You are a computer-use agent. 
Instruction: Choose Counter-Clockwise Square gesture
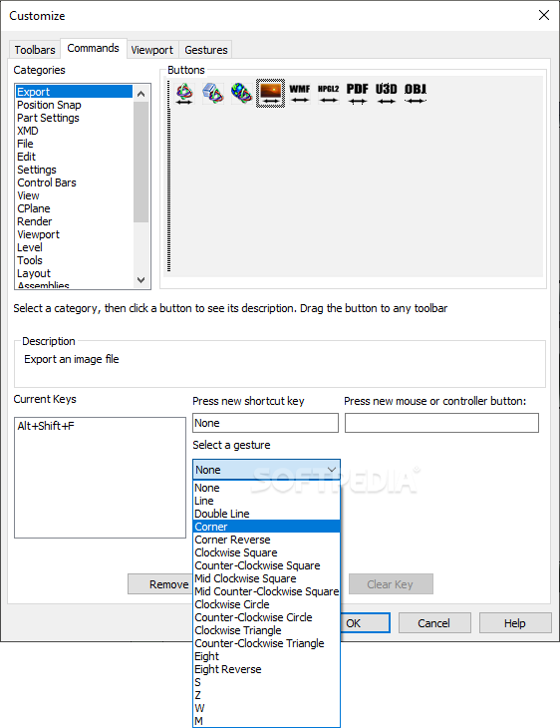pyautogui.click(x=266, y=565)
